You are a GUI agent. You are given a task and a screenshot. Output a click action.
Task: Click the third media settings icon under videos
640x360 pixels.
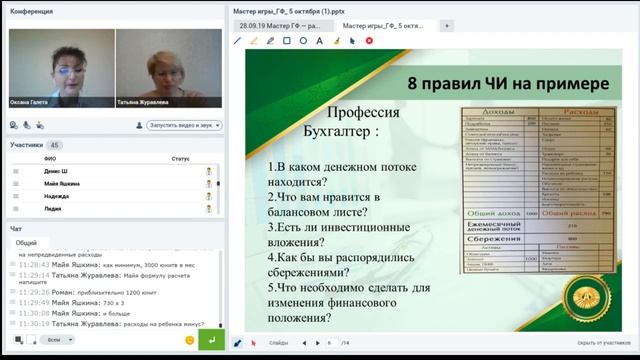pyautogui.click(x=40, y=125)
